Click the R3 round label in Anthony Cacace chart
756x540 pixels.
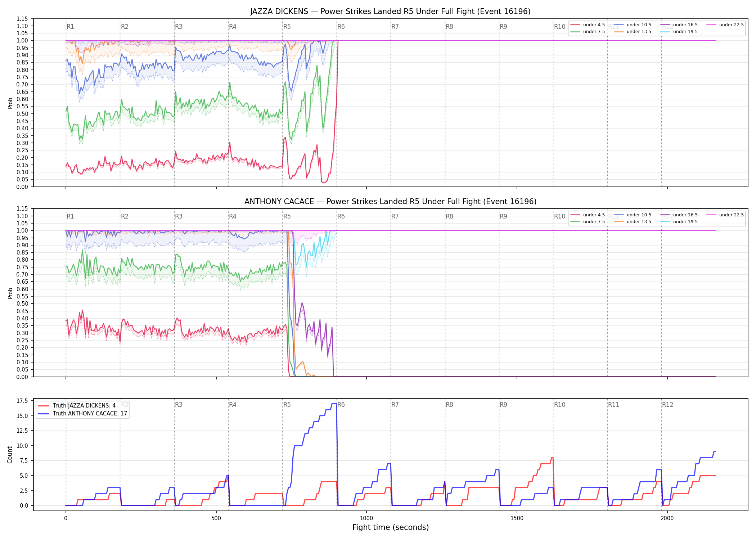[179, 216]
